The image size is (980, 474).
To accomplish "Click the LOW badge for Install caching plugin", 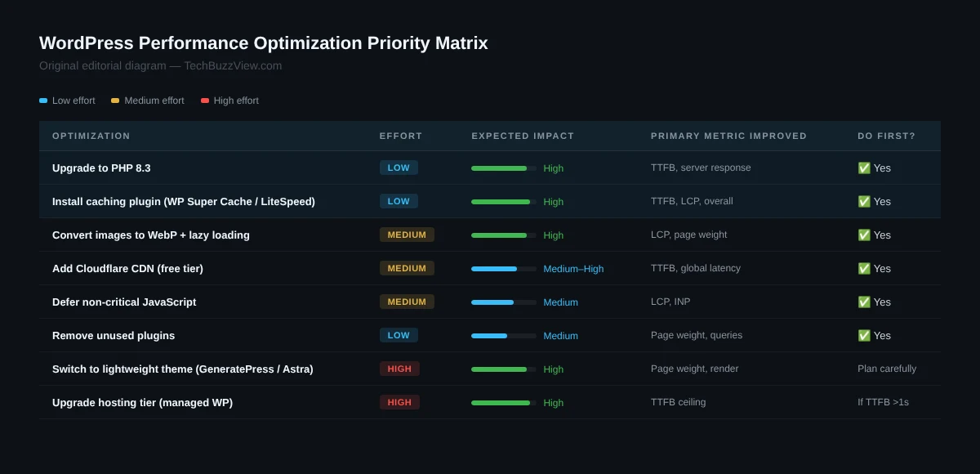I will pyautogui.click(x=399, y=201).
